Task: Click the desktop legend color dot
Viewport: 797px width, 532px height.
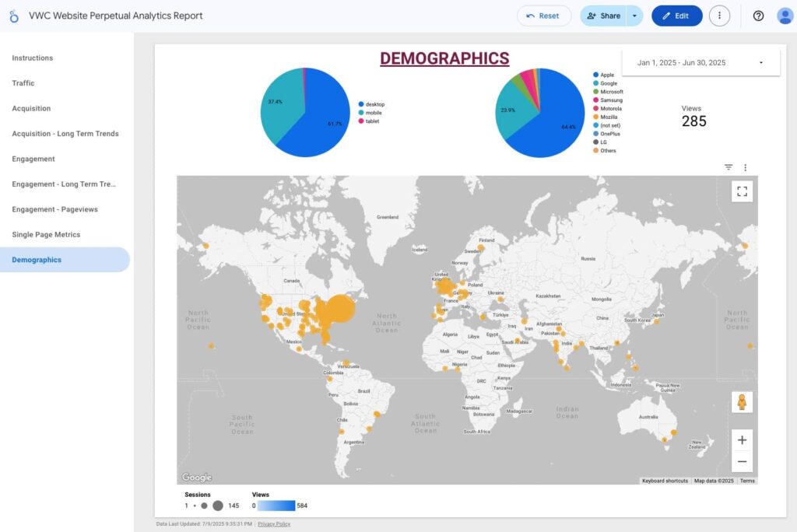Action: 361,104
